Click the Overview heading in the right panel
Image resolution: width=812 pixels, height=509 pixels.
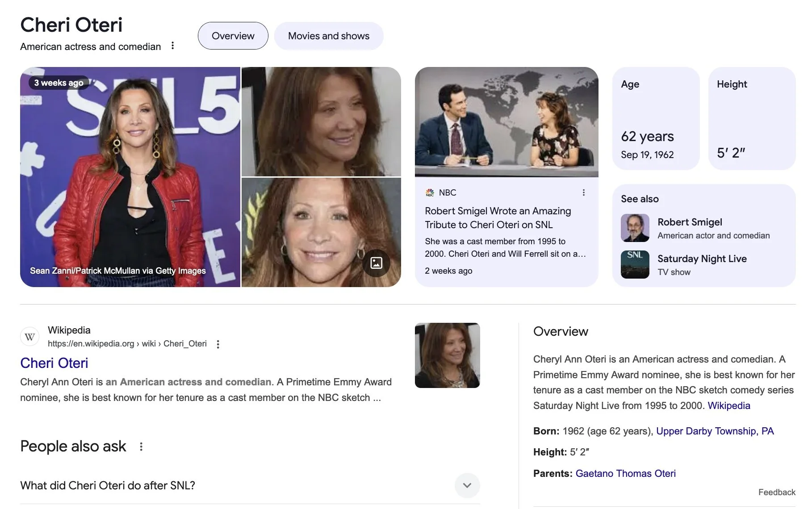[x=561, y=331]
